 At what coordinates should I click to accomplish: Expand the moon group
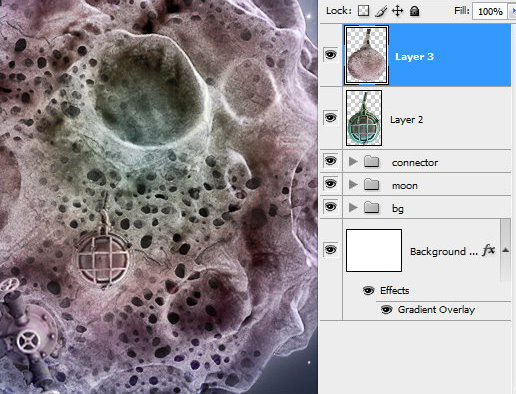pyautogui.click(x=353, y=184)
